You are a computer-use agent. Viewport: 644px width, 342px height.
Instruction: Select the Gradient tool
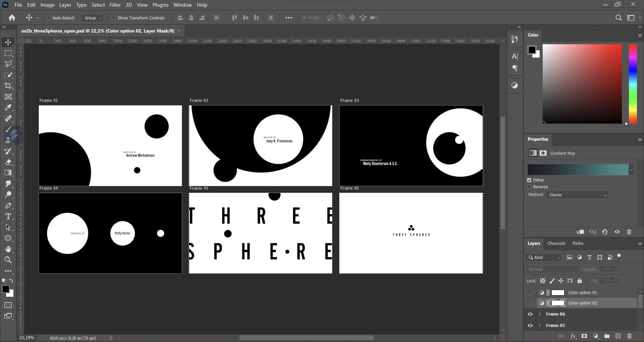click(x=8, y=173)
